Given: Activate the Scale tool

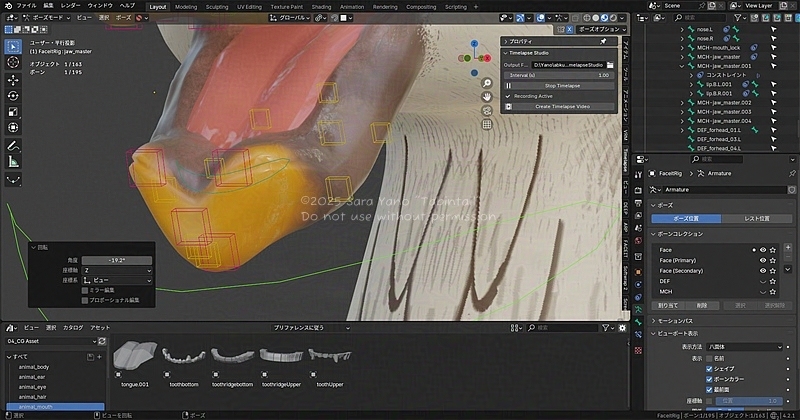Looking at the screenshot, I should click(13, 113).
